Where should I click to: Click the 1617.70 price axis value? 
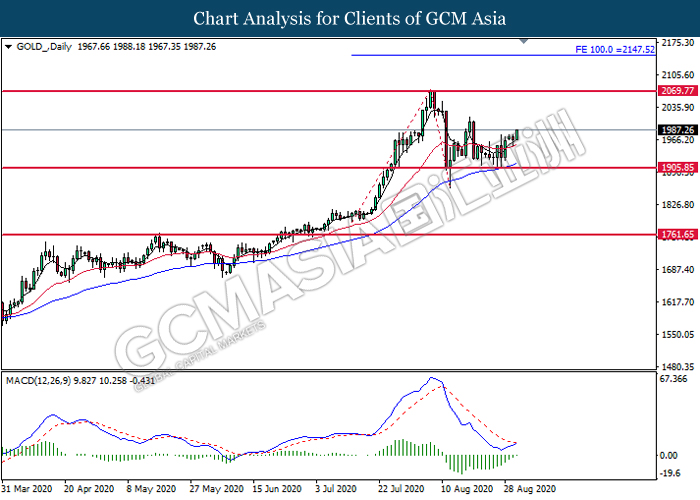(x=678, y=302)
